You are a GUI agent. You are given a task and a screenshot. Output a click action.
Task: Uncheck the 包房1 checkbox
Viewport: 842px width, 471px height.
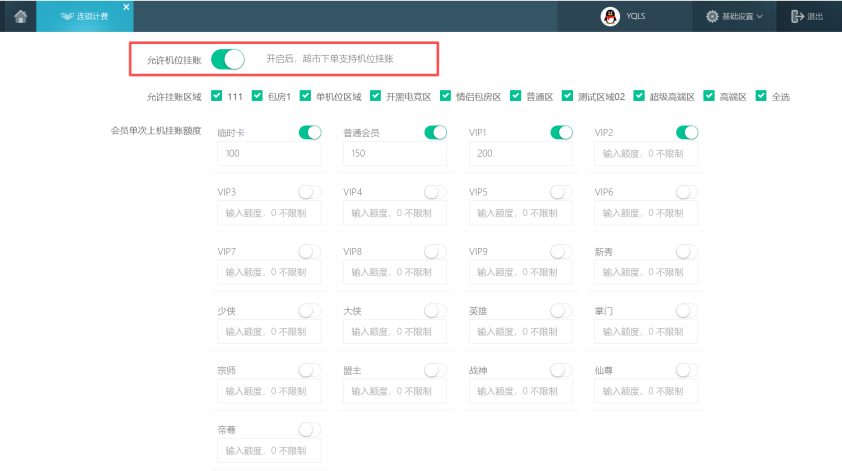click(x=257, y=96)
